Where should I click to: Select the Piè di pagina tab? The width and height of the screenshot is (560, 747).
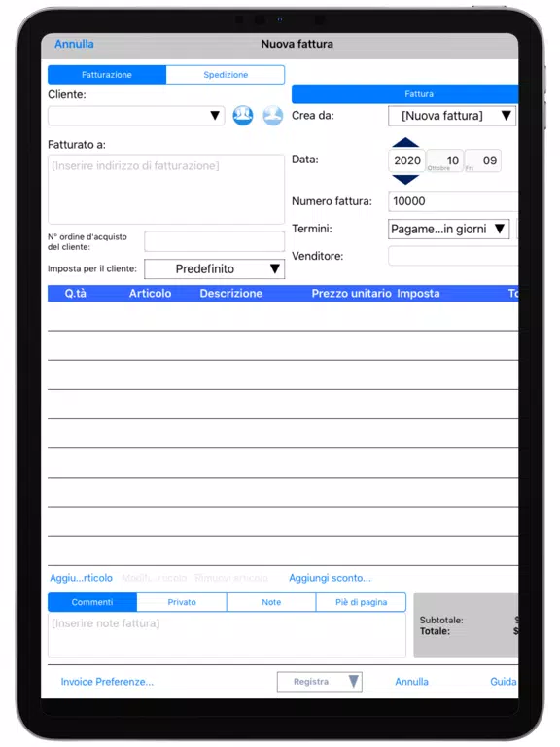(361, 602)
